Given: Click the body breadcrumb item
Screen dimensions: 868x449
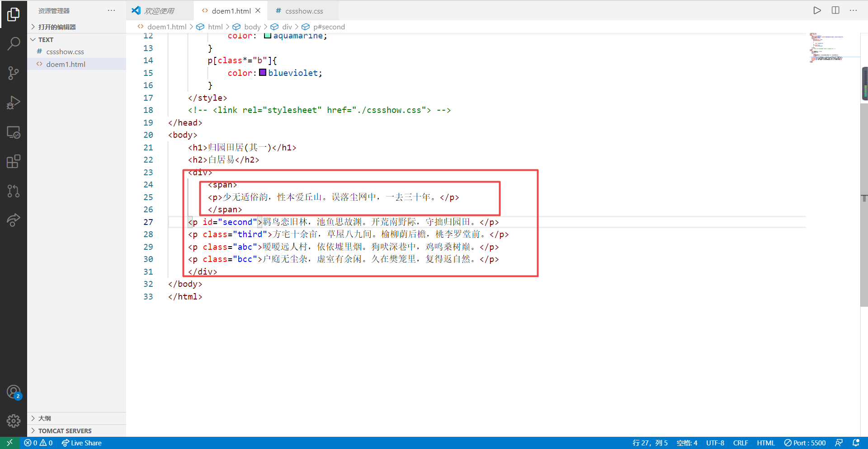Looking at the screenshot, I should click(252, 27).
